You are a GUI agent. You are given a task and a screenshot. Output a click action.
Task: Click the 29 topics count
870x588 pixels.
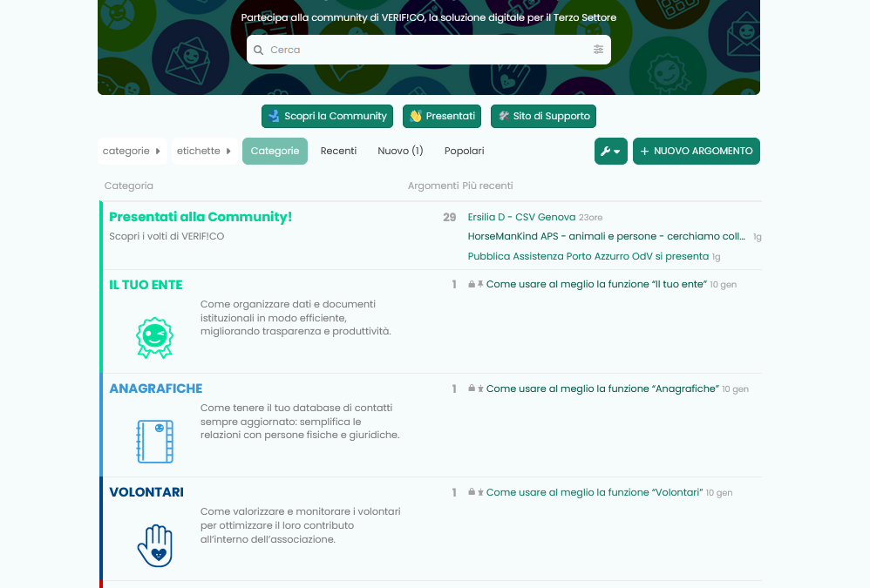click(x=450, y=218)
